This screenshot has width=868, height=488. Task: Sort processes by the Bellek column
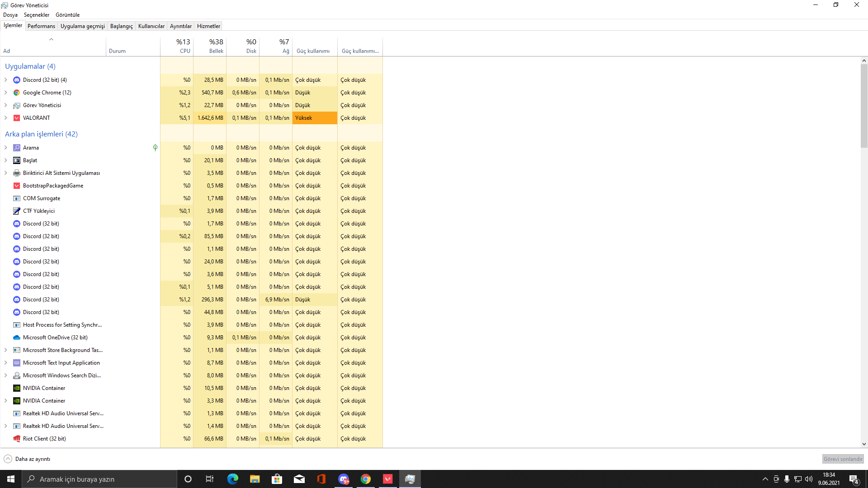tap(210, 46)
